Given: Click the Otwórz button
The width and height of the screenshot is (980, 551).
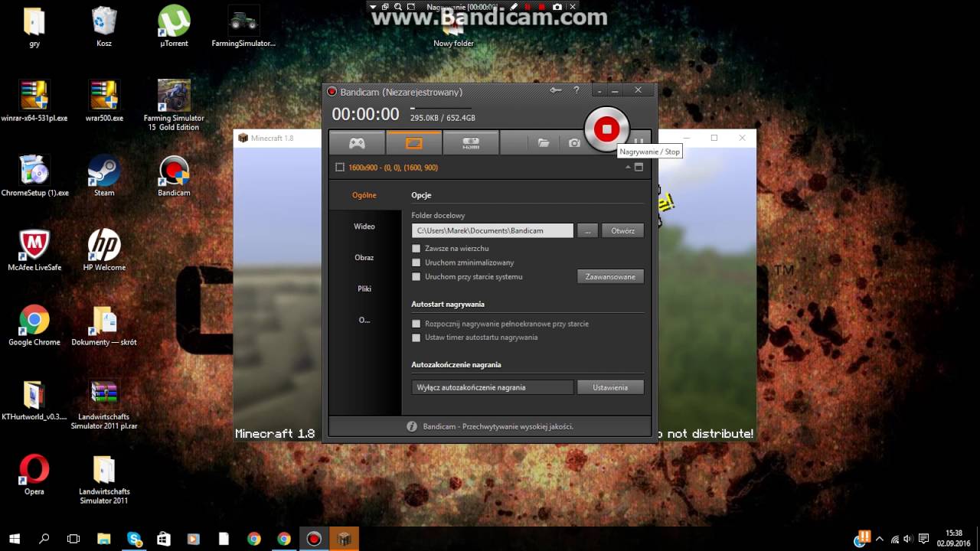Looking at the screenshot, I should point(622,230).
